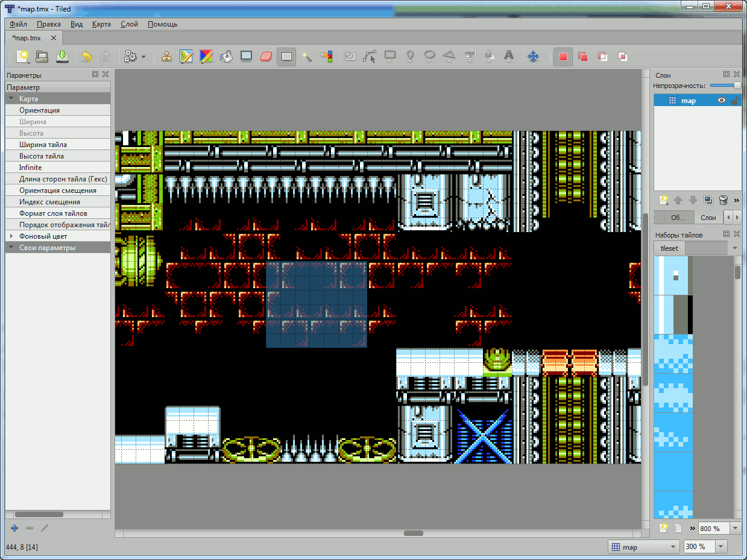
Task: Pick the Eraser tool
Action: tap(266, 57)
